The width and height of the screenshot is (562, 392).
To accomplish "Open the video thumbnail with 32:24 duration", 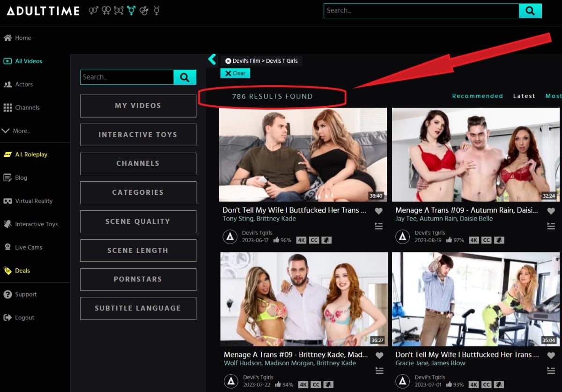I will pyautogui.click(x=476, y=155).
